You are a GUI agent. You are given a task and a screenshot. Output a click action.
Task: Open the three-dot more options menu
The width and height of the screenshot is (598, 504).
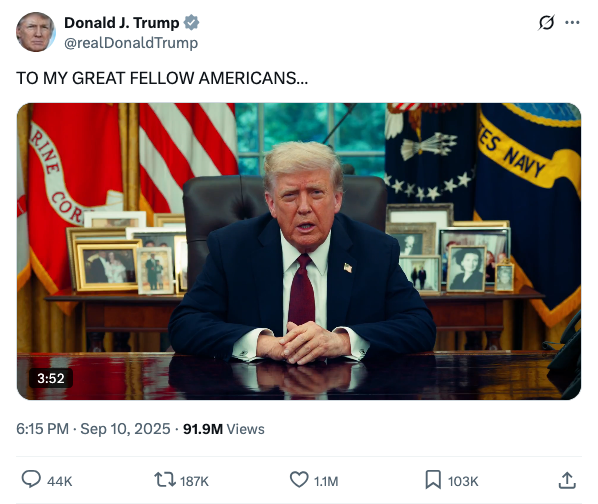[x=572, y=23]
